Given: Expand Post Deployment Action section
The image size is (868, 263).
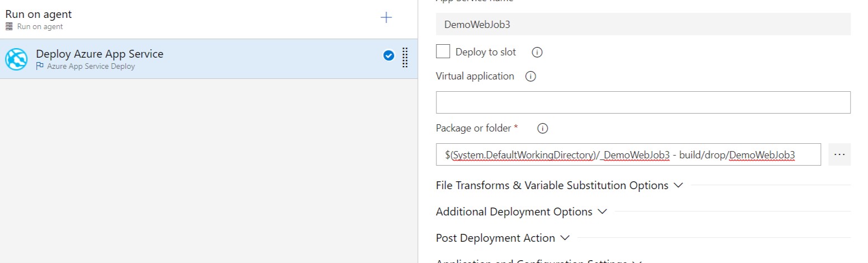Looking at the screenshot, I should pyautogui.click(x=502, y=238).
